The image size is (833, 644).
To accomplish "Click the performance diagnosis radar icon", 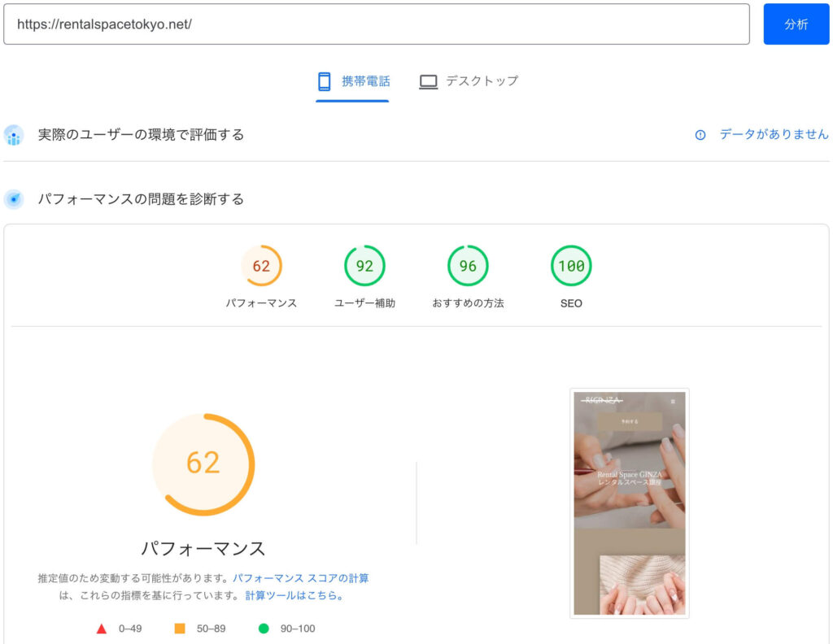I will click(x=13, y=199).
